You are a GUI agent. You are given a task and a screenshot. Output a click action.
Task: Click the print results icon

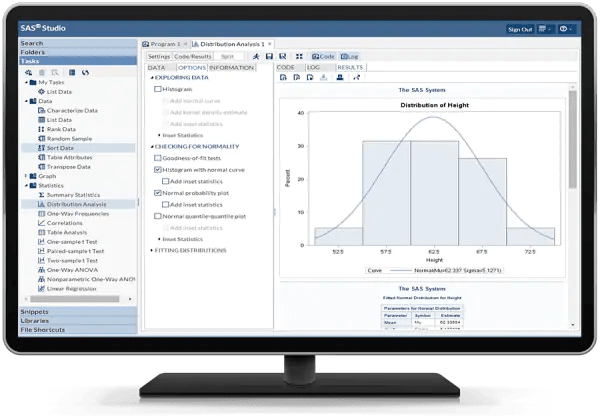point(340,77)
